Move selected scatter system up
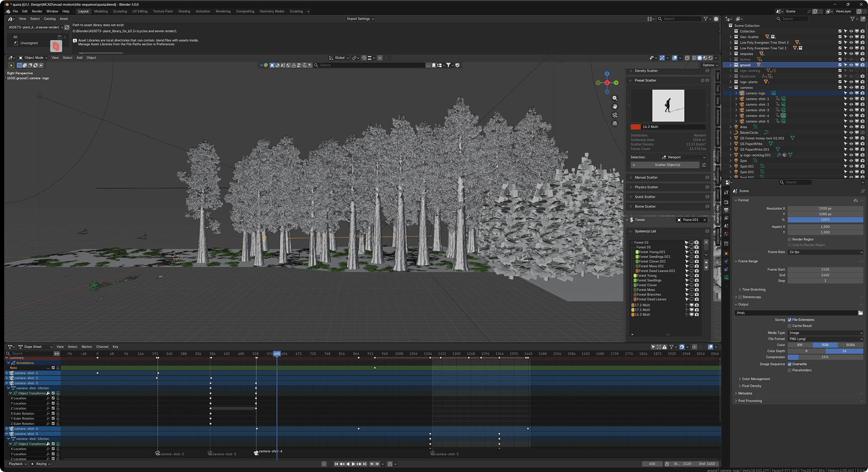868x472 pixels. click(706, 262)
